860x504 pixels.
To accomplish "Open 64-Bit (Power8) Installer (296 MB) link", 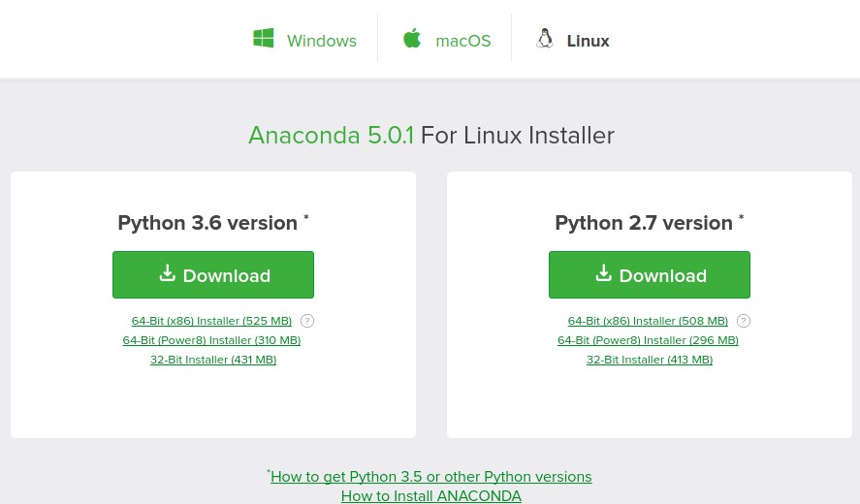I will (x=648, y=340).
